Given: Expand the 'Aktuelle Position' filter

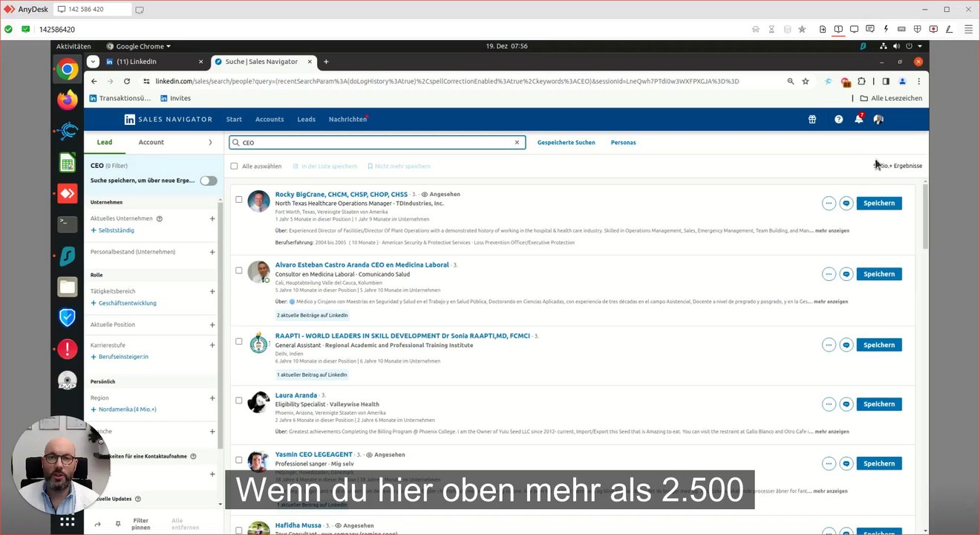Looking at the screenshot, I should (212, 325).
